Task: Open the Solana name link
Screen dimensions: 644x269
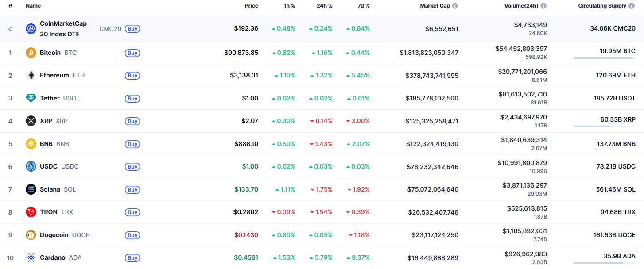Action: [x=50, y=189]
